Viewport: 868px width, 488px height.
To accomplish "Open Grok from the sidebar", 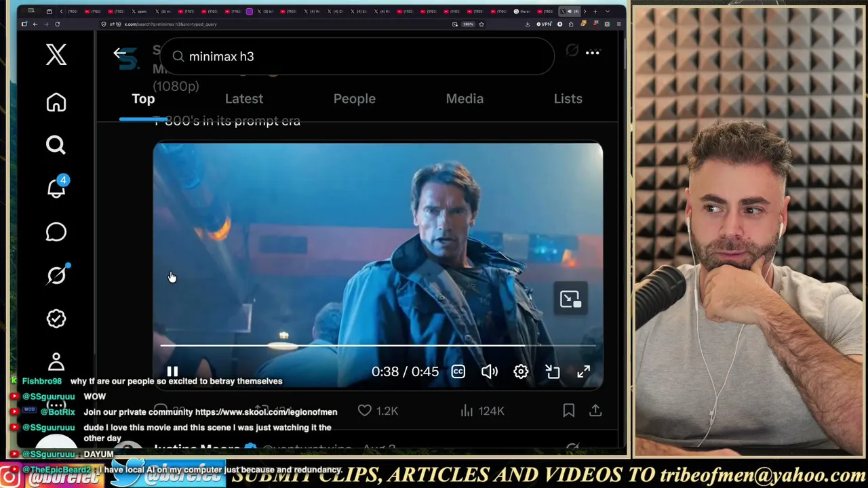I will (57, 274).
